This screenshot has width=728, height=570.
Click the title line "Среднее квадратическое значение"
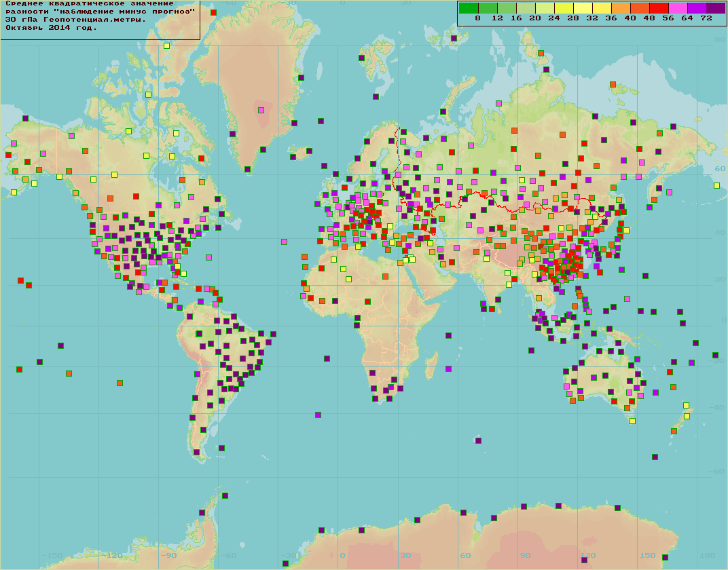[x=90, y=3]
